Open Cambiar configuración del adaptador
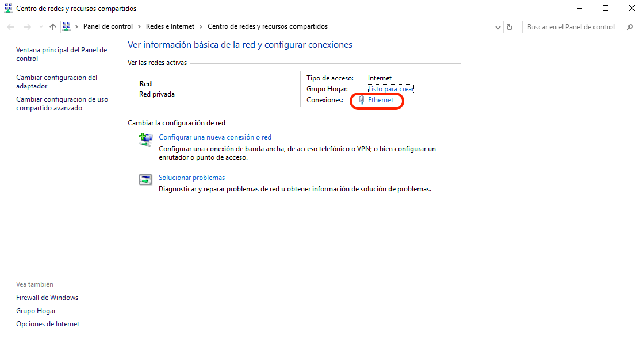The width and height of the screenshot is (644, 339). click(x=57, y=82)
